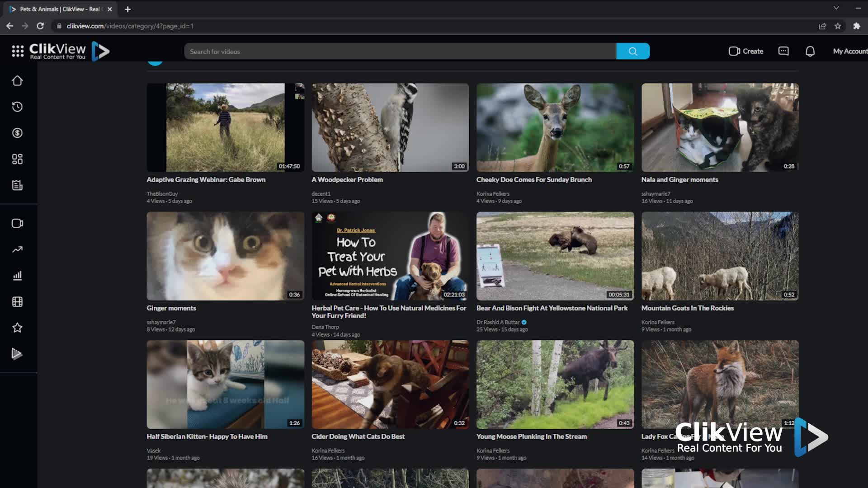The image size is (868, 488).
Task: Open trending arrow icon in sidebar
Action: [x=17, y=249]
